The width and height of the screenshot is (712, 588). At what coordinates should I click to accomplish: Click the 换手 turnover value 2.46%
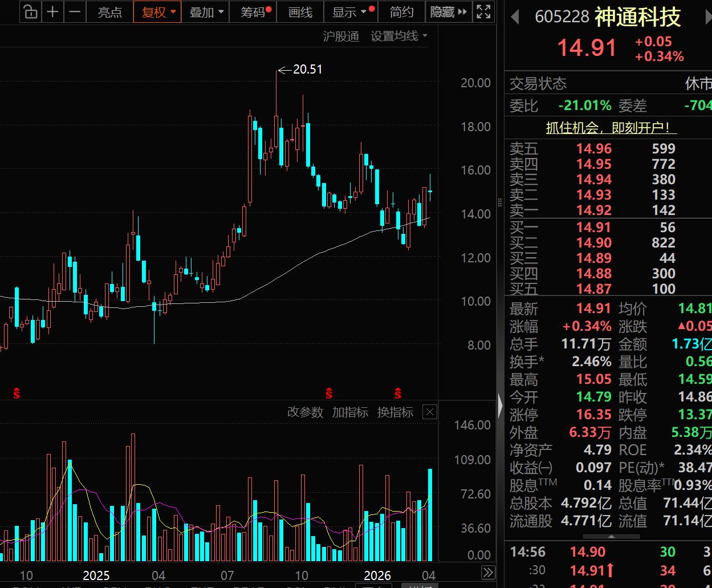coord(592,362)
